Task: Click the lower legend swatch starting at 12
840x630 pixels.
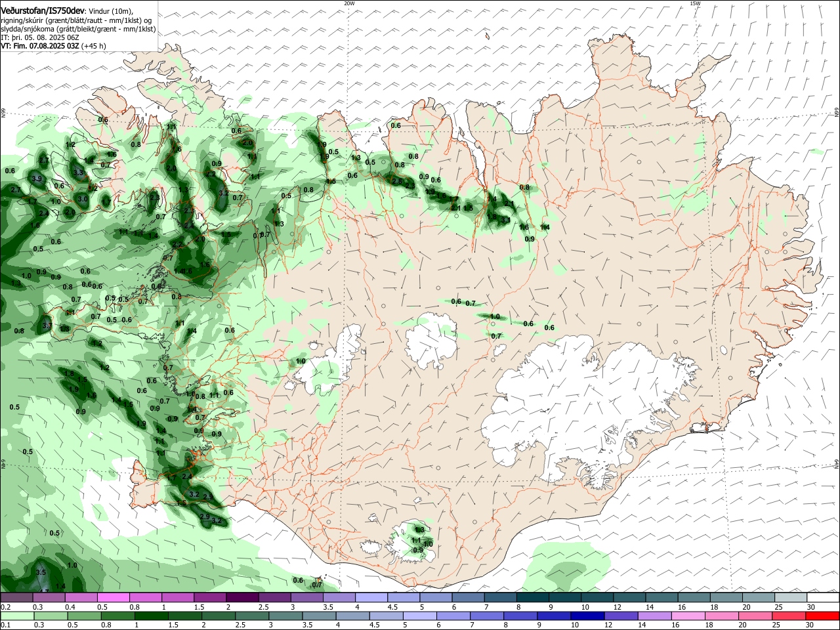Action: tap(620, 616)
